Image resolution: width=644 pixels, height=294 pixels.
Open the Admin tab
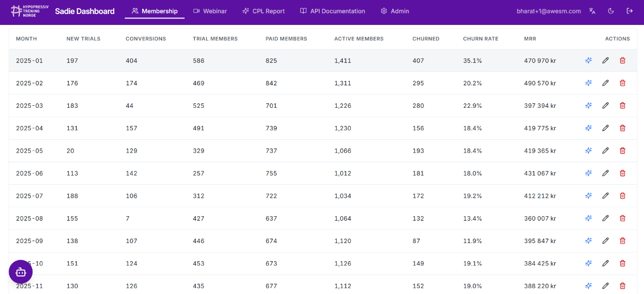[x=395, y=11]
